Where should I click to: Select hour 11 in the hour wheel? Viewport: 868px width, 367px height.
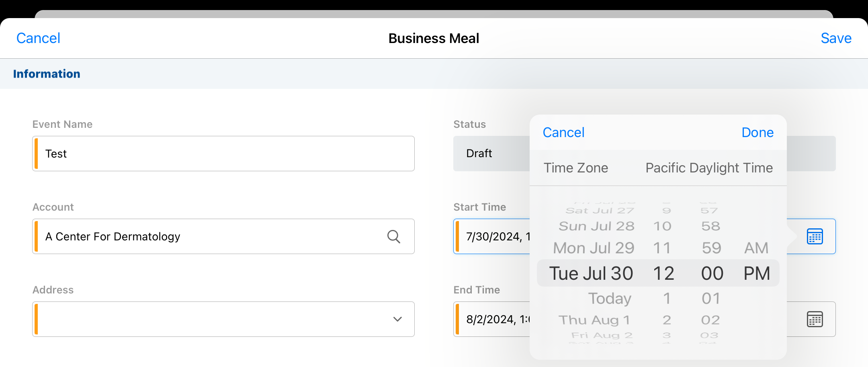tap(662, 248)
